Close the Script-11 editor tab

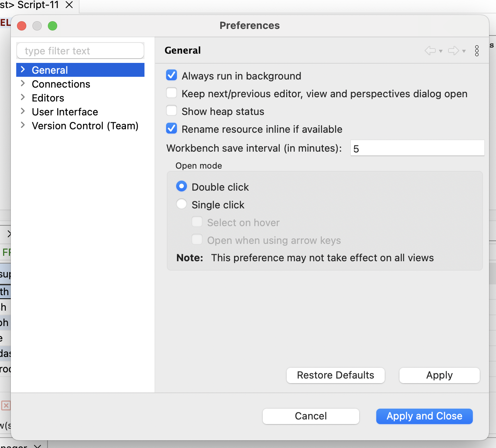click(x=69, y=5)
